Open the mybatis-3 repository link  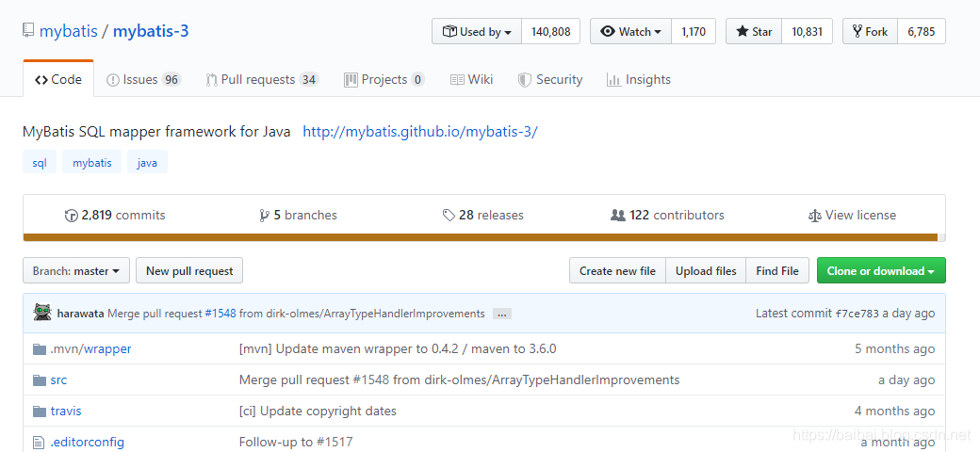point(151,30)
